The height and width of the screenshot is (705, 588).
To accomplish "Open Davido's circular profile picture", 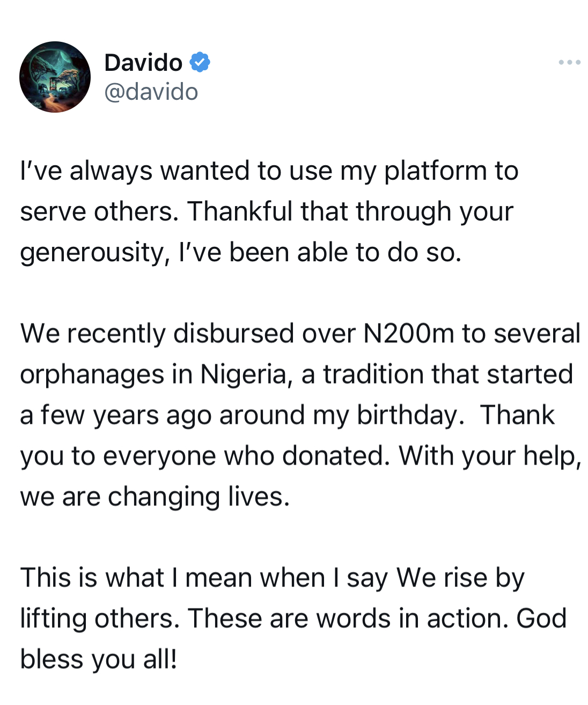I will click(x=55, y=77).
